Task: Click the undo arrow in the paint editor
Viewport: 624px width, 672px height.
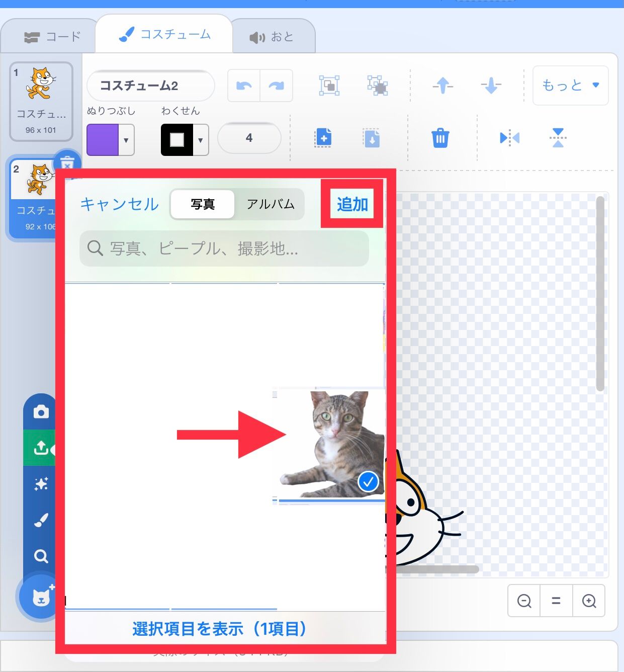Action: tap(243, 86)
